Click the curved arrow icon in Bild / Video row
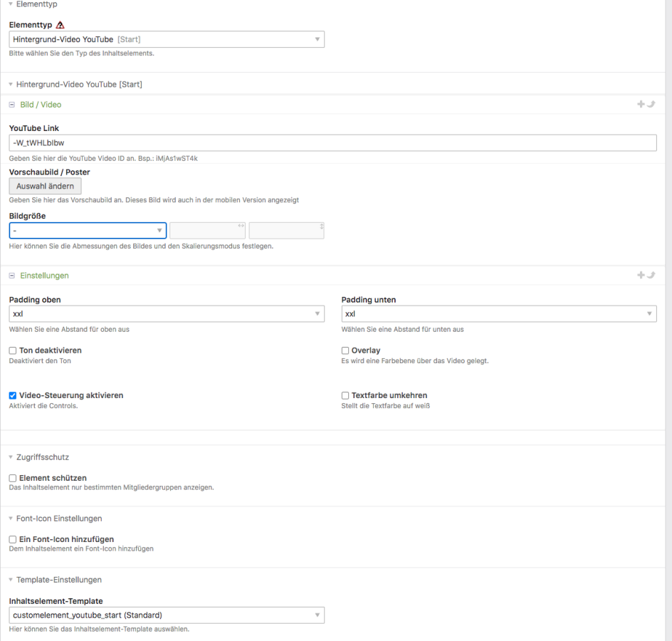Image resolution: width=672 pixels, height=641 pixels. pos(650,105)
